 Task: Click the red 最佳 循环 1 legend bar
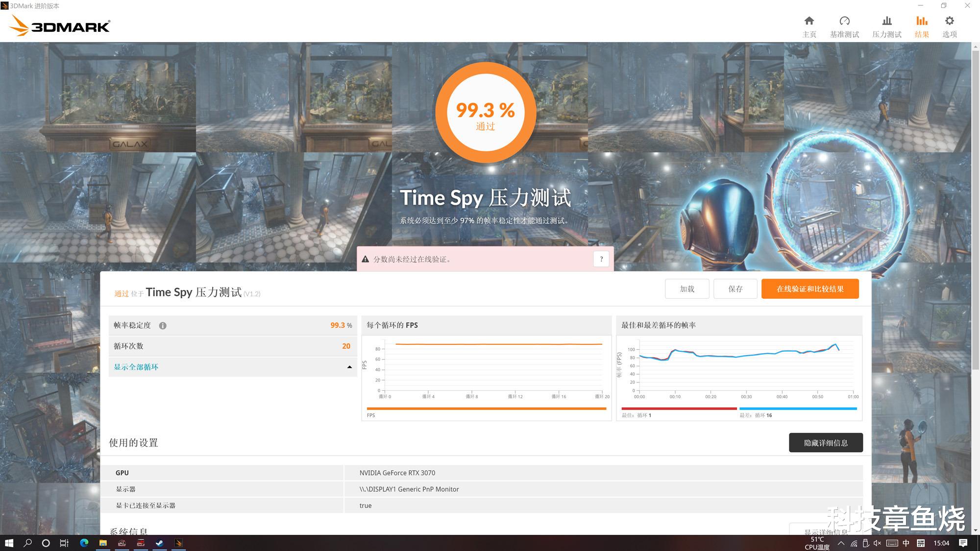pyautogui.click(x=679, y=408)
